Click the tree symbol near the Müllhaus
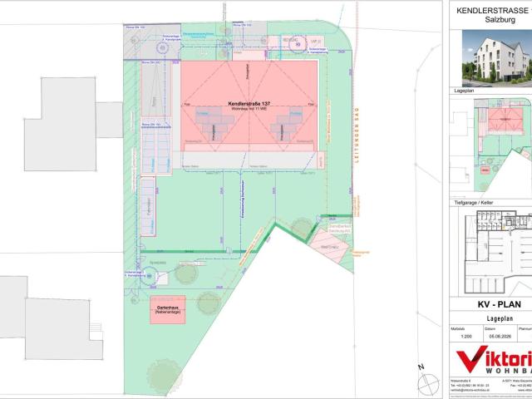This screenshot has width=532, height=399. [301, 228]
